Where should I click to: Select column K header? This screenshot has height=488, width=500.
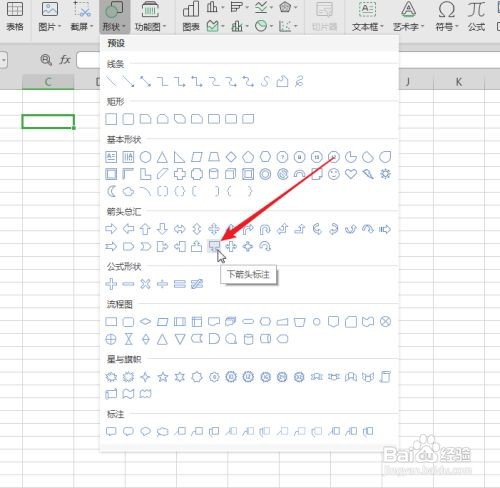click(459, 82)
